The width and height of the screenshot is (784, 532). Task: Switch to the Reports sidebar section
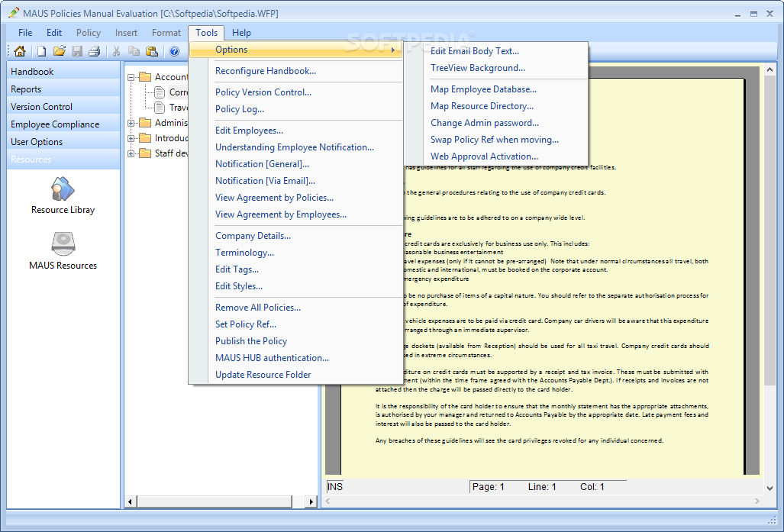tap(63, 89)
